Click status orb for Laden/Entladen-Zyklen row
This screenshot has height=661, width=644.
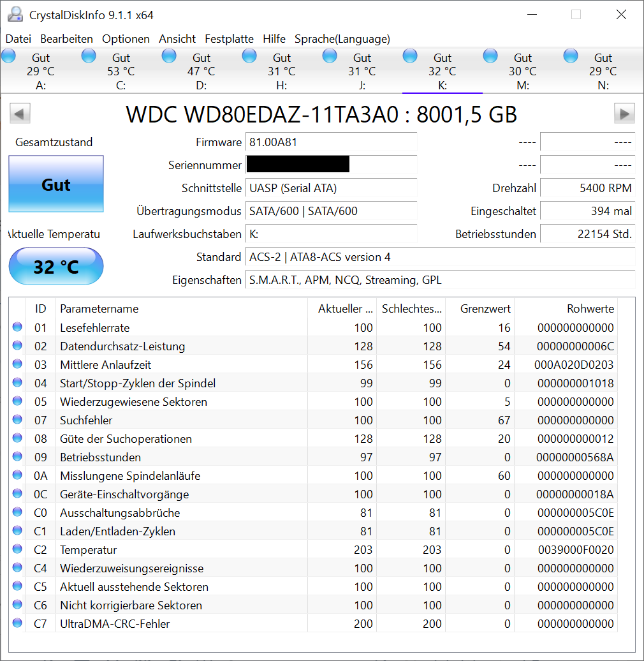17,530
